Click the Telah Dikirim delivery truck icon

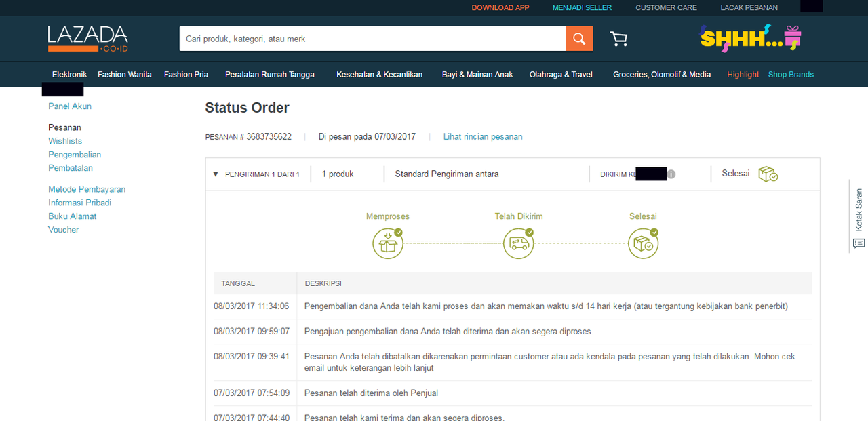[x=519, y=243]
